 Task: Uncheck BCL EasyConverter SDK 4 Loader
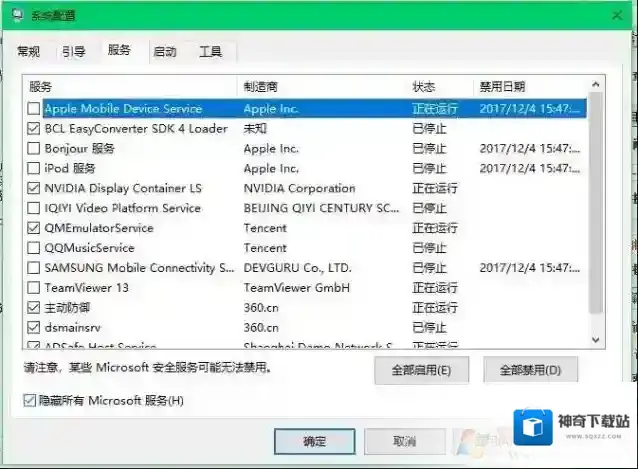[34, 128]
